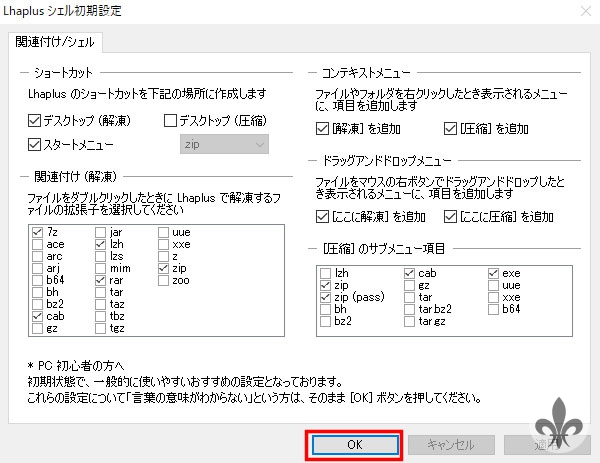Image resolution: width=600 pixels, height=463 pixels.
Task: Uncheck zip in compress submenu
Action: (x=325, y=285)
